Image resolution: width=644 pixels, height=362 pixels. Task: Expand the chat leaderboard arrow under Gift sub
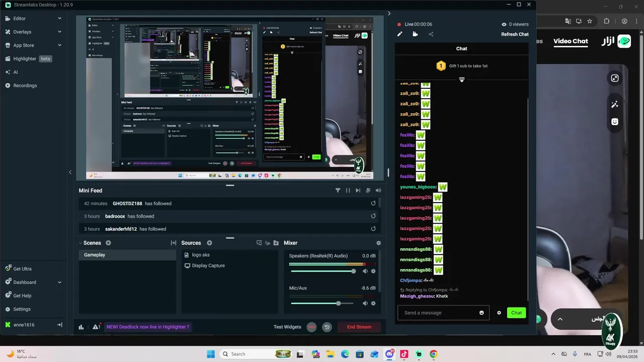click(x=461, y=79)
